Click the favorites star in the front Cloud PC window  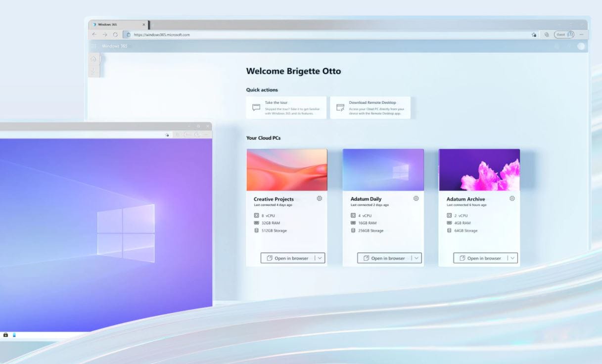pos(167,135)
